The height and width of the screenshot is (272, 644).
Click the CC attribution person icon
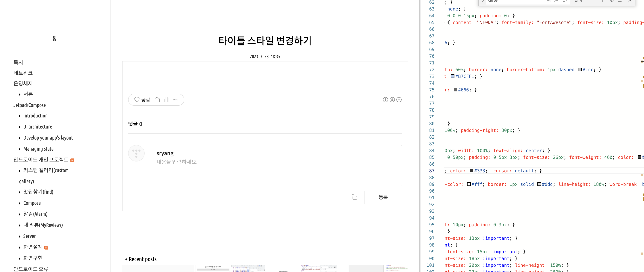(x=385, y=100)
